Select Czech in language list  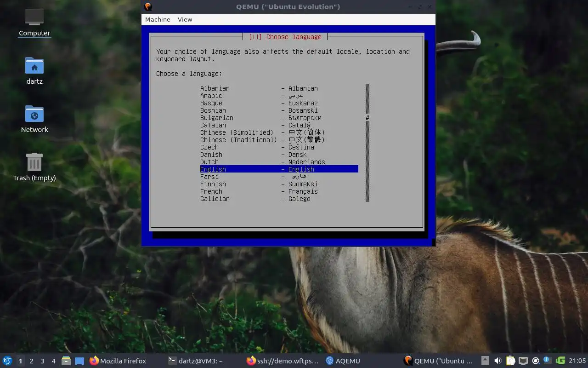click(x=279, y=147)
